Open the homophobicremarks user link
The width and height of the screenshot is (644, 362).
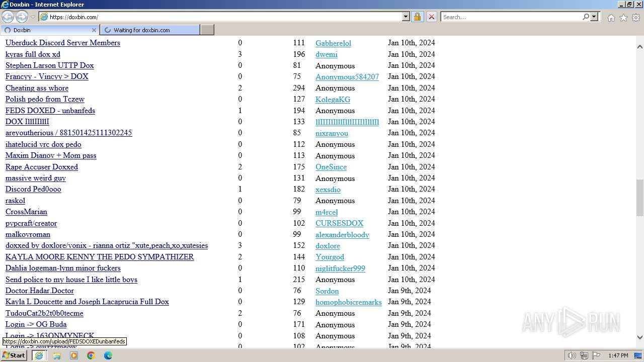(x=349, y=302)
